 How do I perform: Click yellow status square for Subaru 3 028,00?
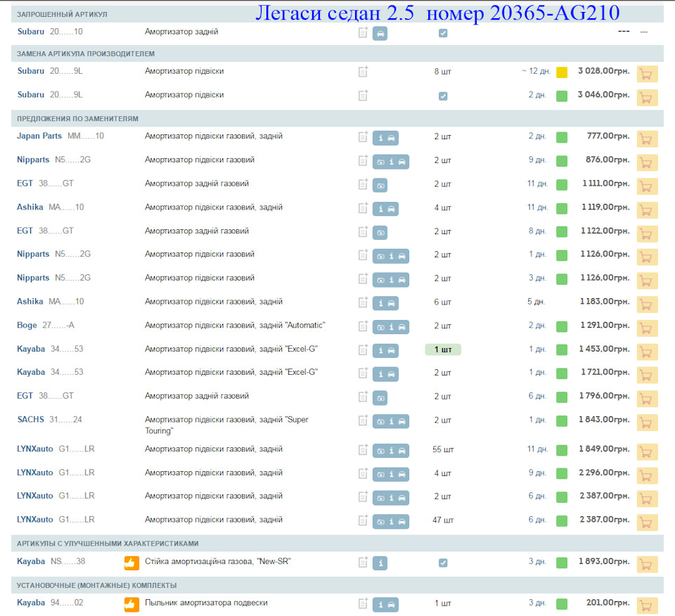coord(562,72)
